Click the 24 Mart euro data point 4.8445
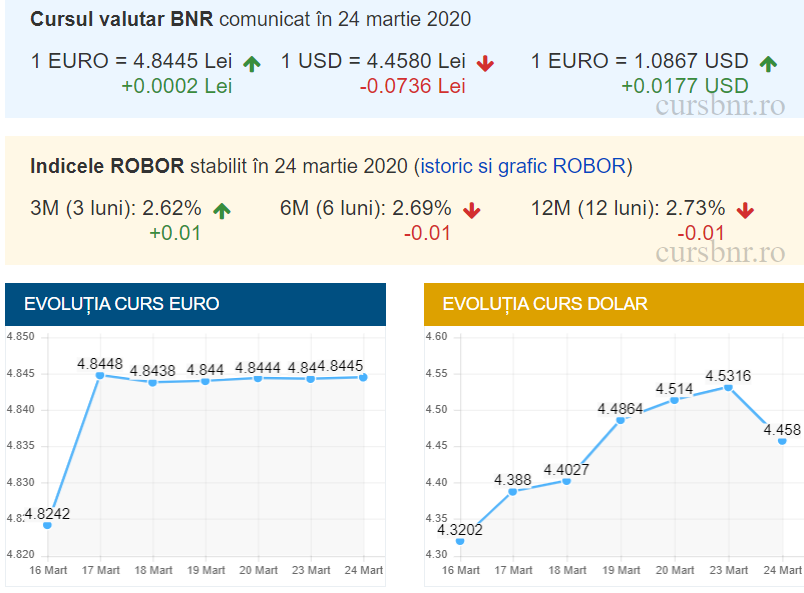 coord(364,377)
